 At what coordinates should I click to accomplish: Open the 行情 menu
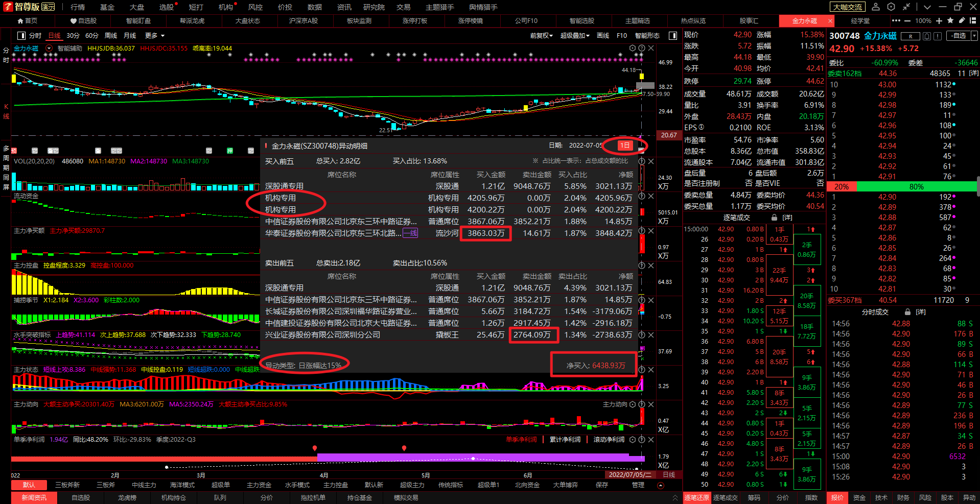point(78,7)
